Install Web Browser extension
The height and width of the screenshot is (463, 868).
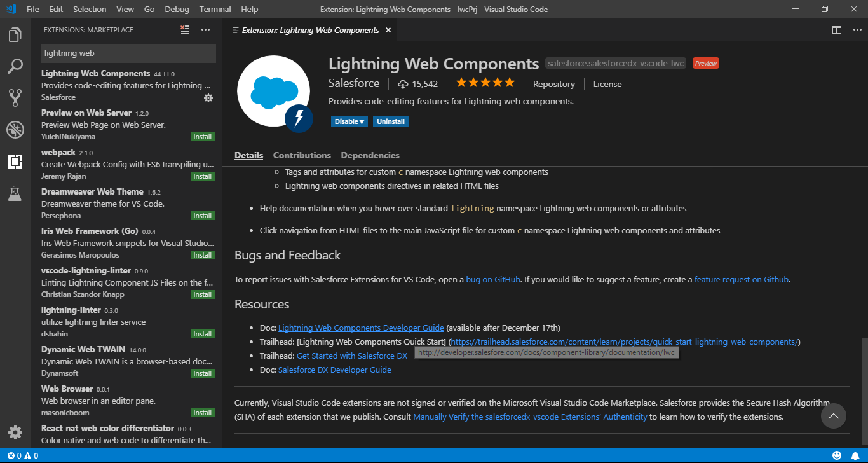(x=203, y=413)
